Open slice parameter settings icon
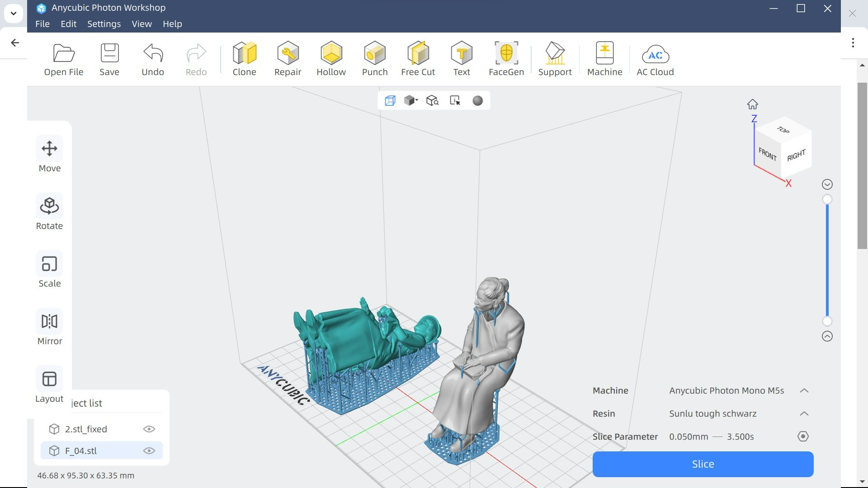868x488 pixels. pos(803,436)
